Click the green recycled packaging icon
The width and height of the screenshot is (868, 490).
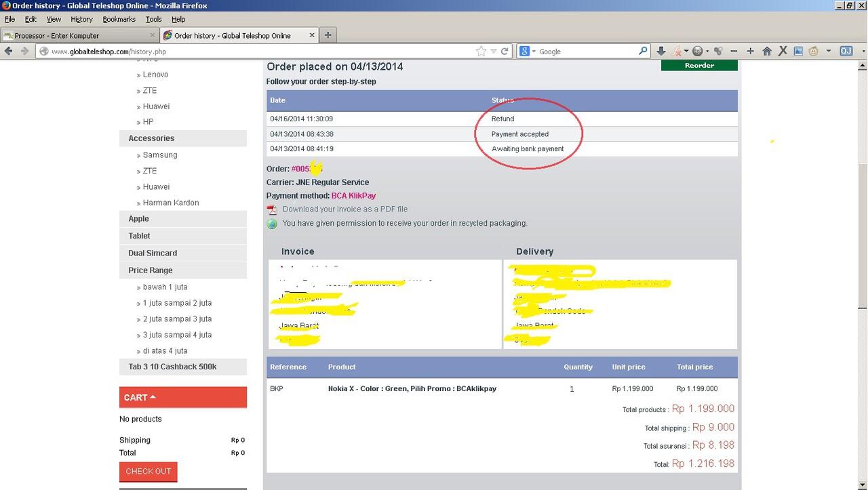pyautogui.click(x=272, y=224)
